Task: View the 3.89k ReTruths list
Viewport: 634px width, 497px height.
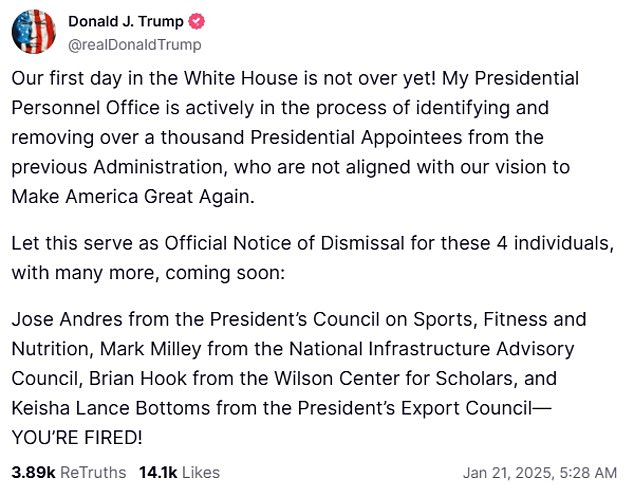Action: click(68, 472)
